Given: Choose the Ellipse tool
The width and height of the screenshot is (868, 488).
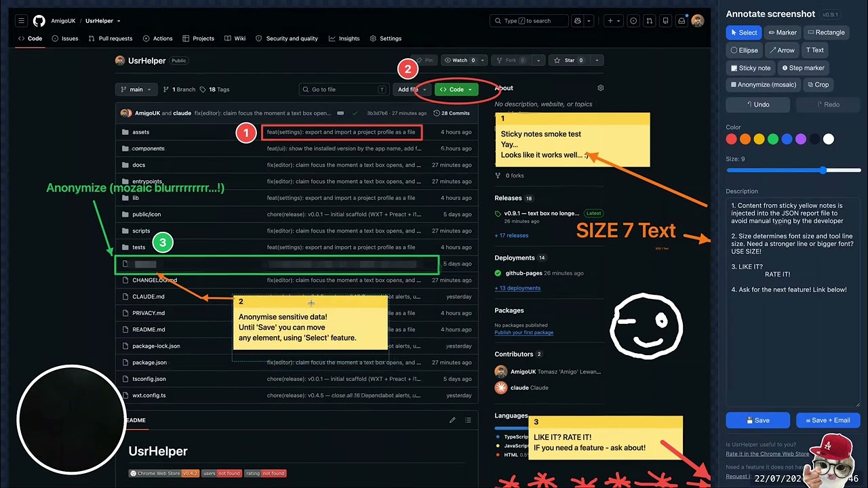Looking at the screenshot, I should point(744,50).
